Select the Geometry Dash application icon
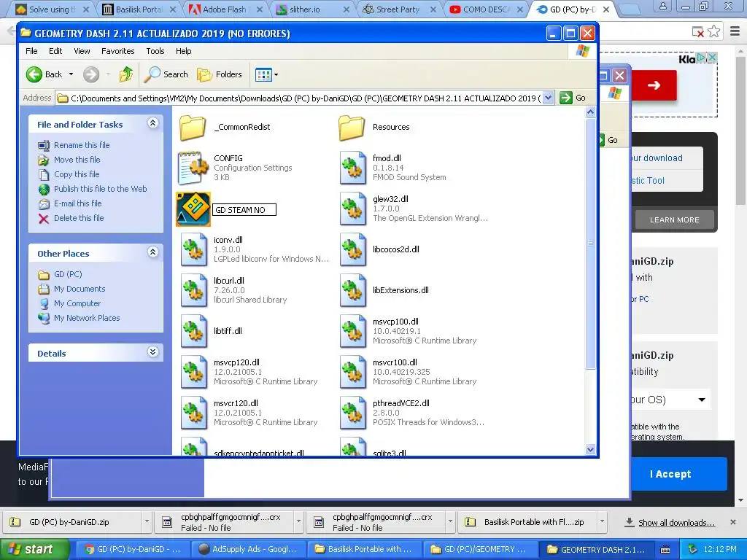Screen dimensions: 747x560 tap(193, 209)
